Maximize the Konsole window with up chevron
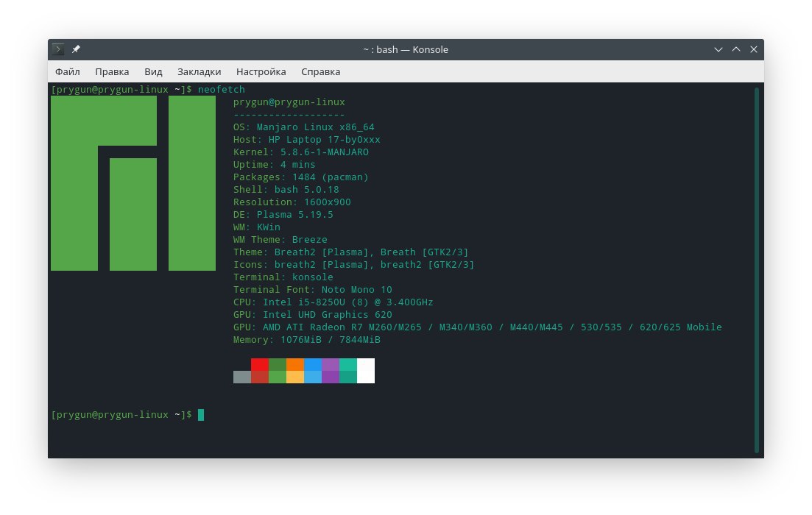 click(x=736, y=49)
